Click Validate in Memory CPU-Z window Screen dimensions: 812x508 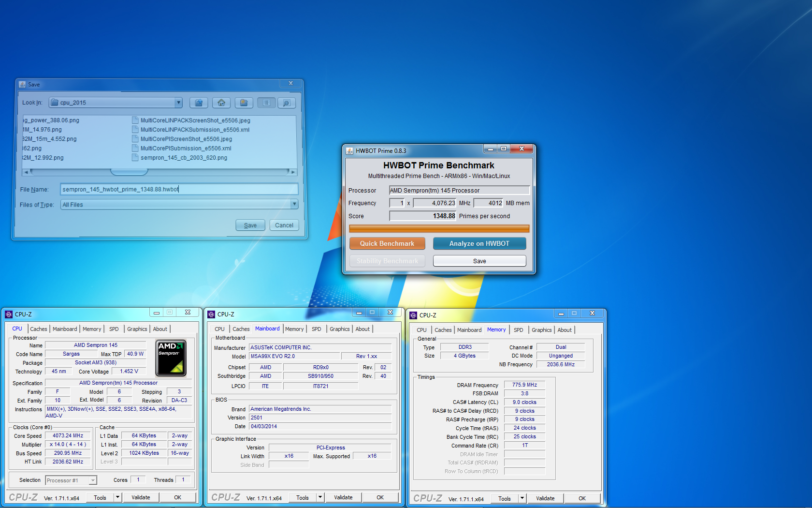(x=545, y=498)
